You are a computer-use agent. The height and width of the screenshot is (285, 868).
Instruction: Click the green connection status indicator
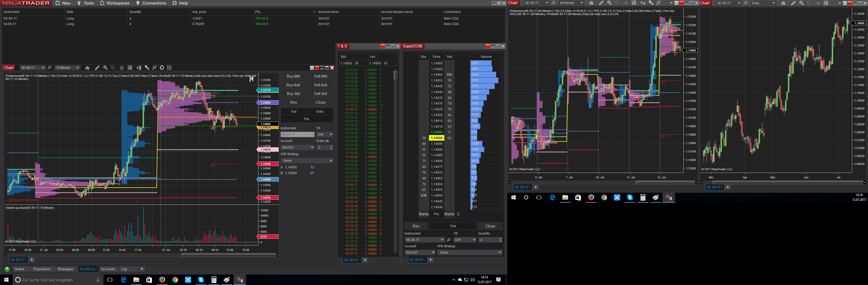coord(7,269)
